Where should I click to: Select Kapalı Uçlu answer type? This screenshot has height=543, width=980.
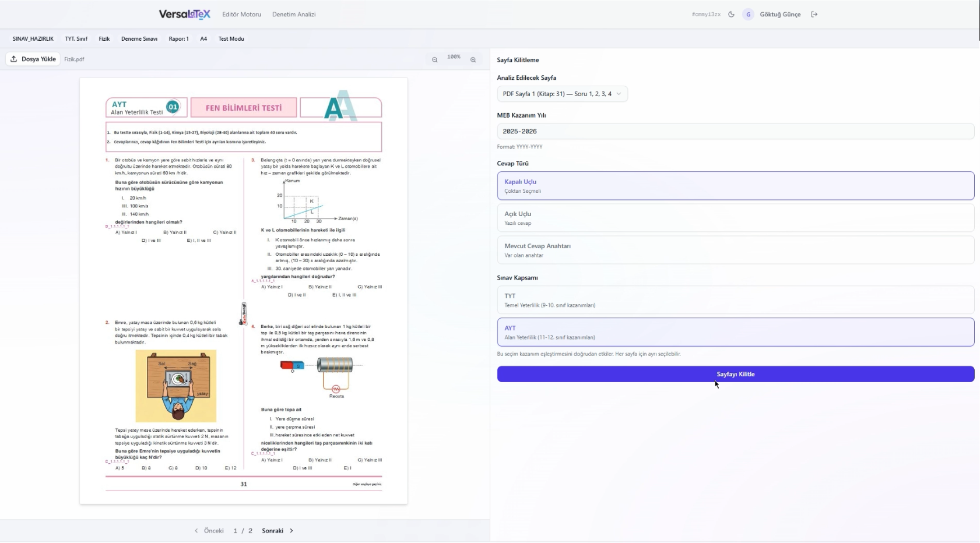[735, 186]
